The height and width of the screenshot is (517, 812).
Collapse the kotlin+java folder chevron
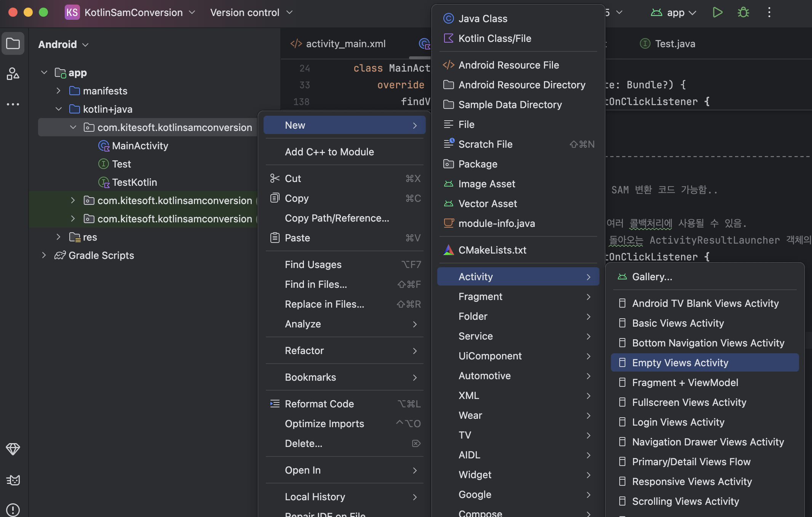59,109
